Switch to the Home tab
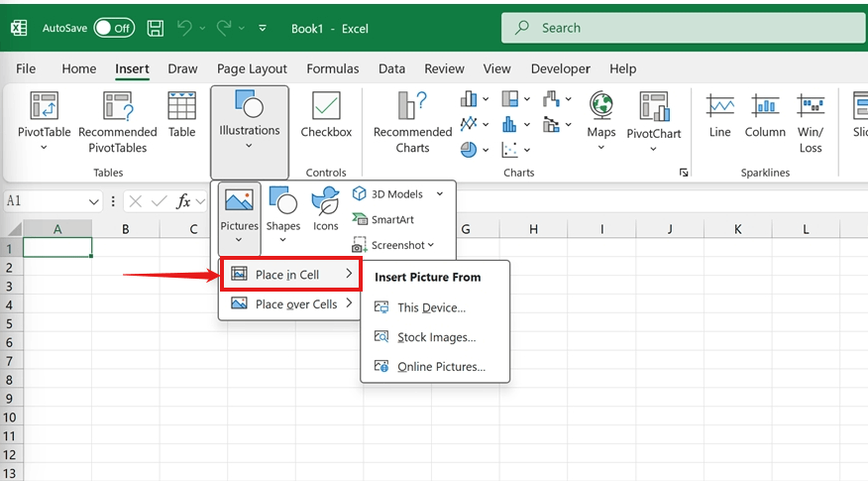 pos(78,68)
